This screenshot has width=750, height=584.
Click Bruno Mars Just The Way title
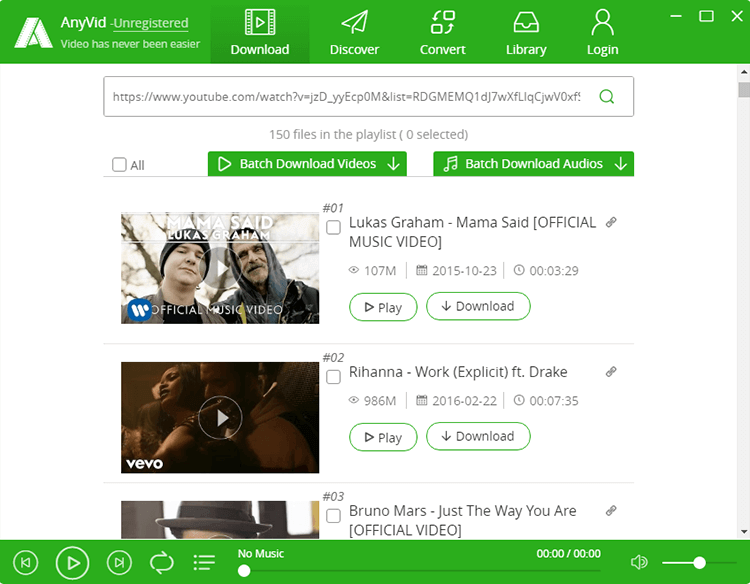point(463,520)
